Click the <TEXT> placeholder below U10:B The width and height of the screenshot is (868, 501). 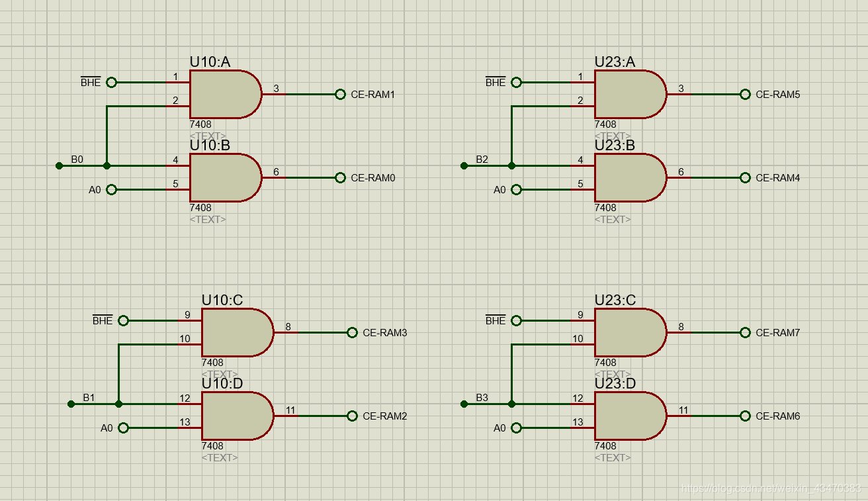tap(208, 219)
